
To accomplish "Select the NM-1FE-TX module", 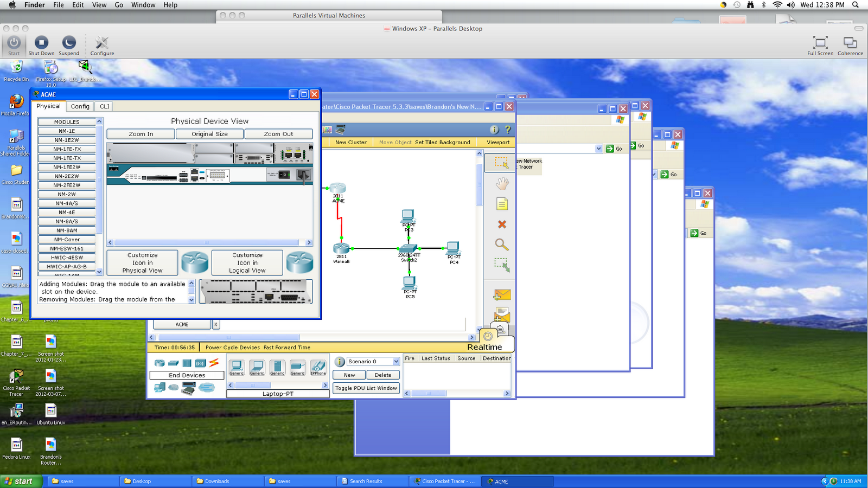I will [67, 158].
